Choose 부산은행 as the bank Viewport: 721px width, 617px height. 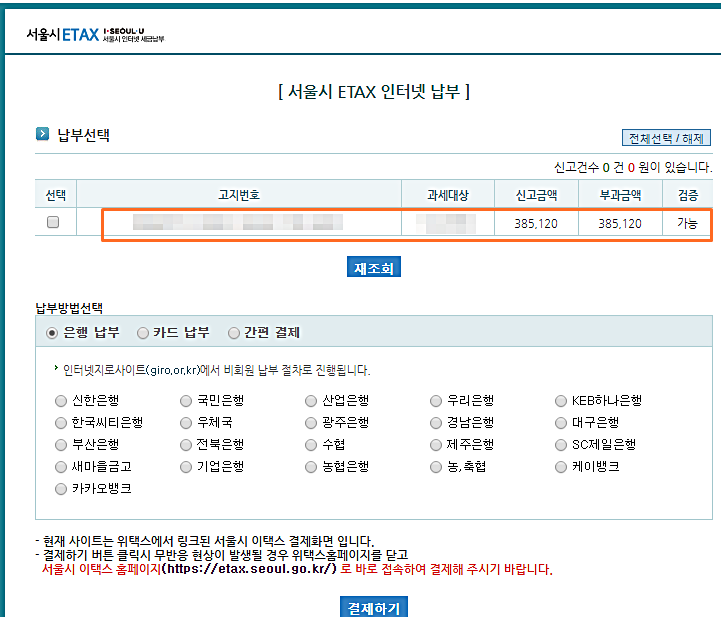61,445
